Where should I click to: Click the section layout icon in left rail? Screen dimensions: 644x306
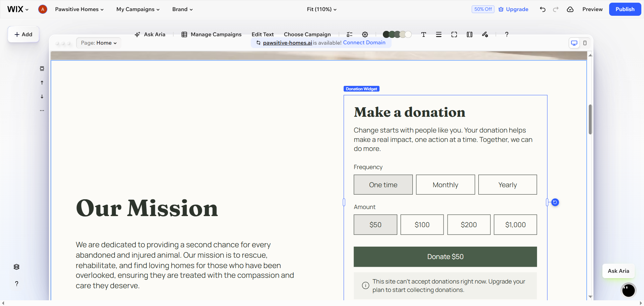pyautogui.click(x=42, y=68)
